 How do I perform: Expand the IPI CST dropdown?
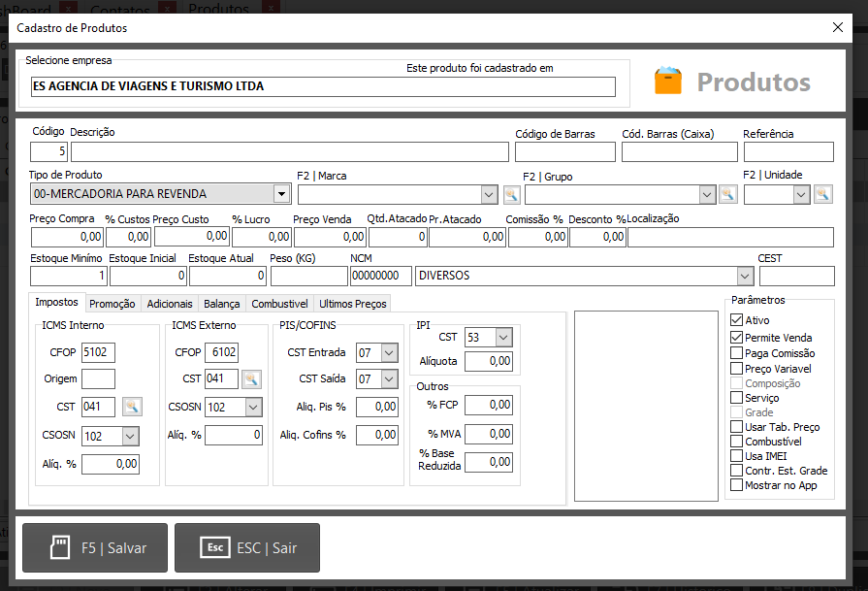click(503, 338)
